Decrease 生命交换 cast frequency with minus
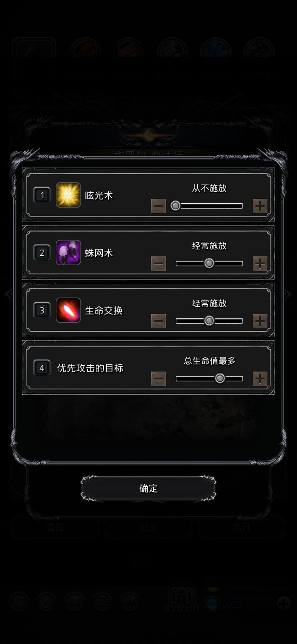The width and height of the screenshot is (297, 644). pyautogui.click(x=158, y=321)
